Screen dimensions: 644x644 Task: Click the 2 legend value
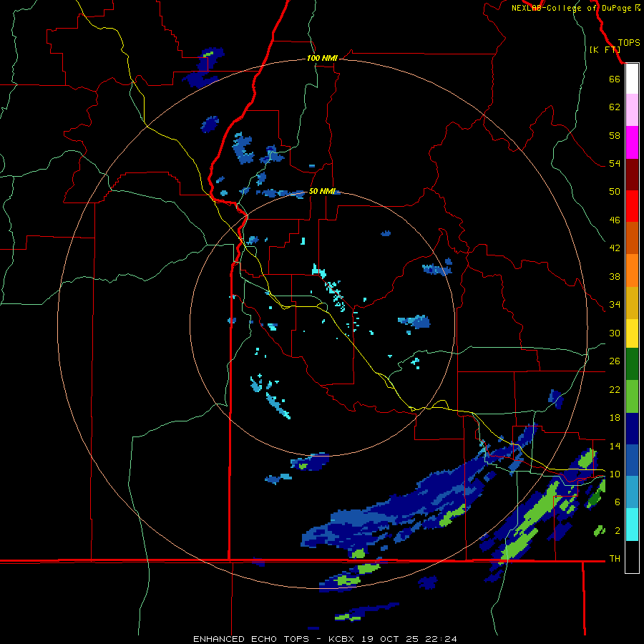(617, 530)
